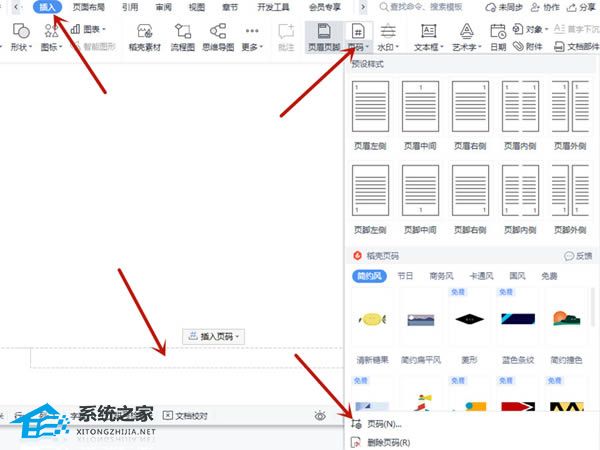Choose the 页眉右侧 page number preset
The height and width of the screenshot is (450, 600).
pos(470,116)
